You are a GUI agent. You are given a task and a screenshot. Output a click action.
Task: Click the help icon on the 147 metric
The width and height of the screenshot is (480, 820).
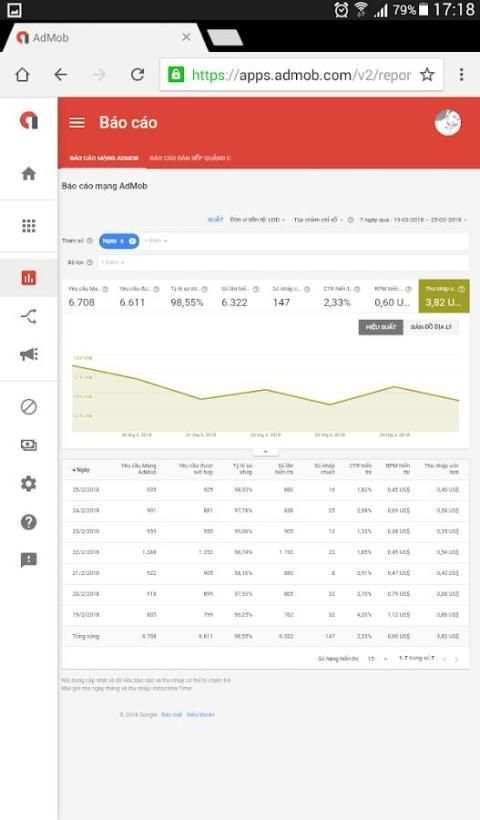pyautogui.click(x=307, y=289)
